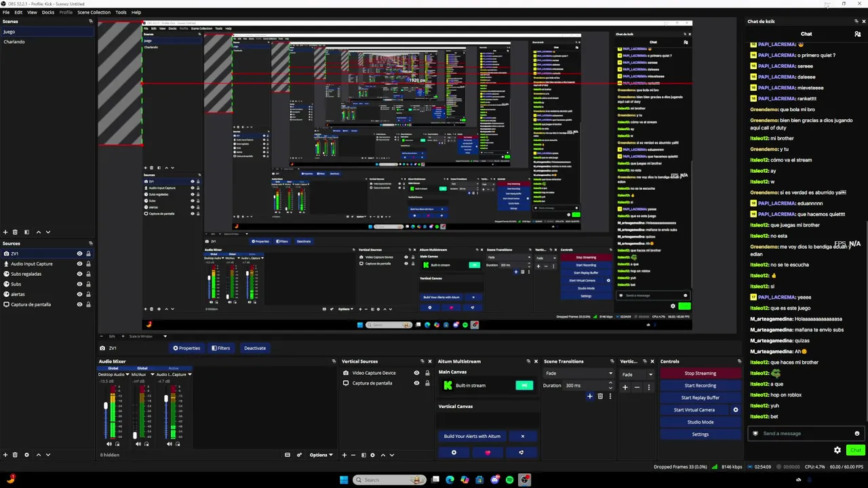Open the View menu
This screenshot has height=488, width=868.
coord(32,12)
